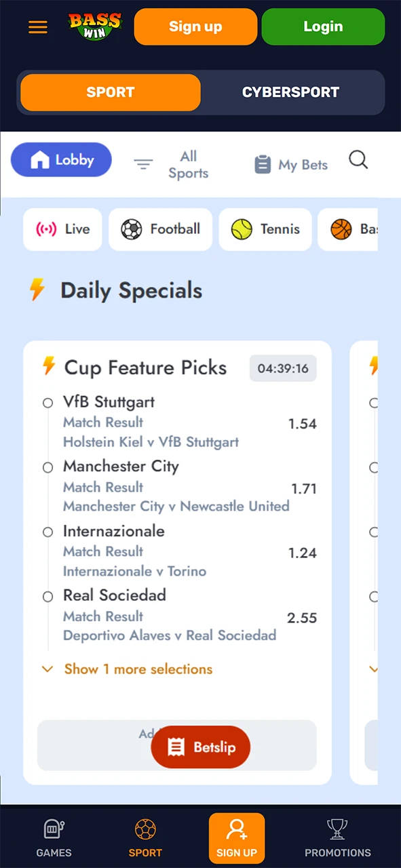Switch to the CYBERSPORT tab

[x=290, y=92]
